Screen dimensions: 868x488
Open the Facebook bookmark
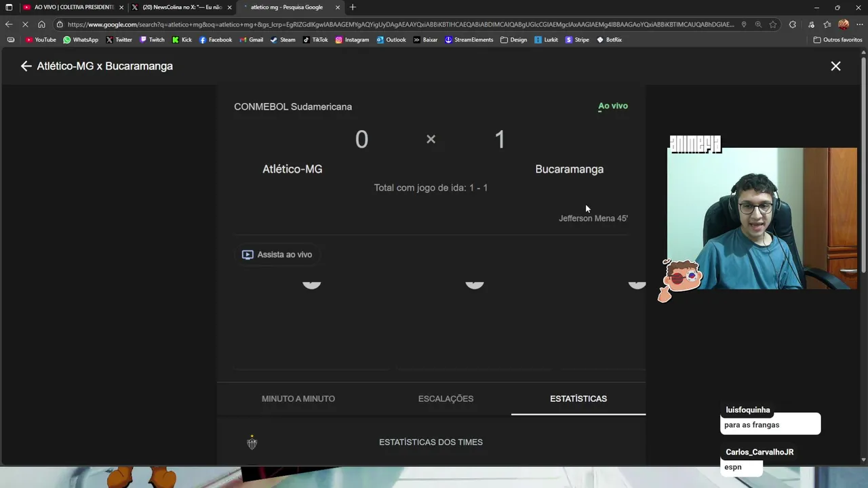216,40
